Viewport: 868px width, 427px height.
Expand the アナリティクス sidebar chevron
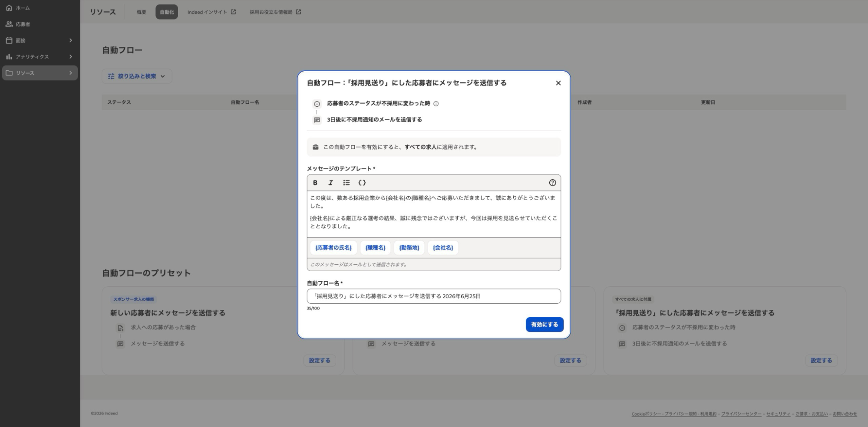pyautogui.click(x=70, y=57)
